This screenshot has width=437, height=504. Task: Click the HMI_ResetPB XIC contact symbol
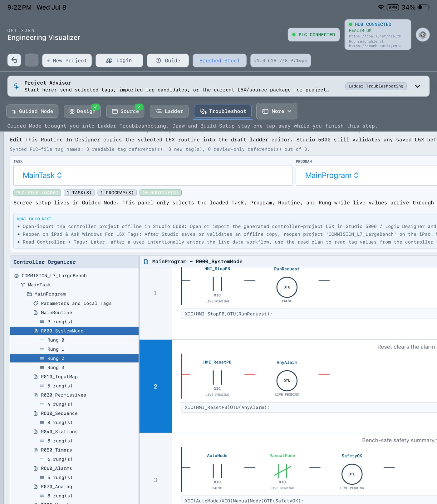(217, 378)
